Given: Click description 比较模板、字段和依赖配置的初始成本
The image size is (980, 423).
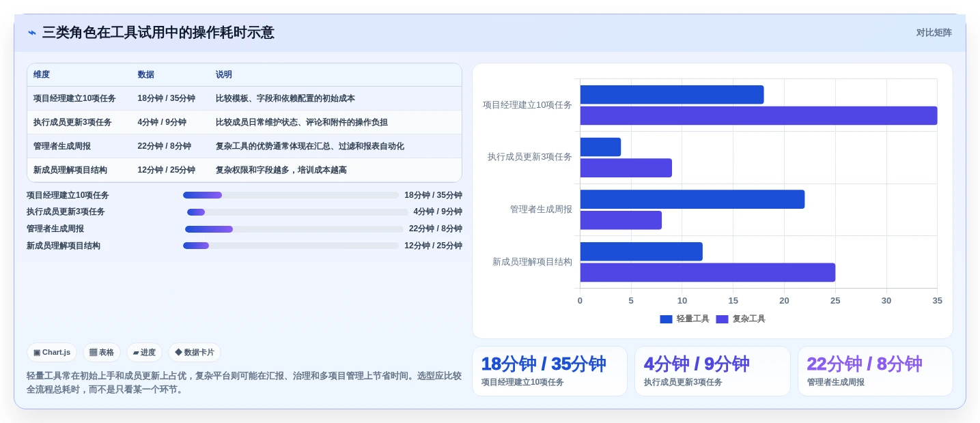Looking at the screenshot, I should 285,98.
